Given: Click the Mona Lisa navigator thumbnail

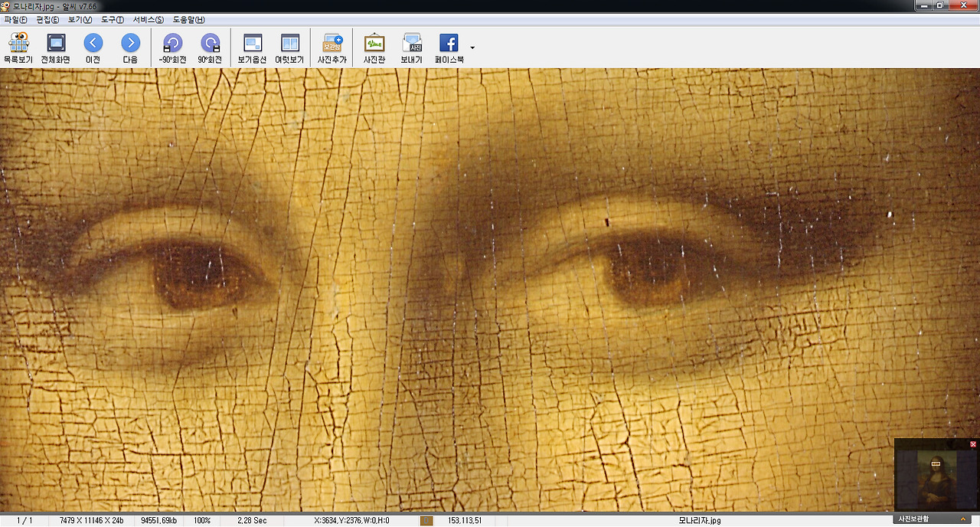Looking at the screenshot, I should pos(936,480).
